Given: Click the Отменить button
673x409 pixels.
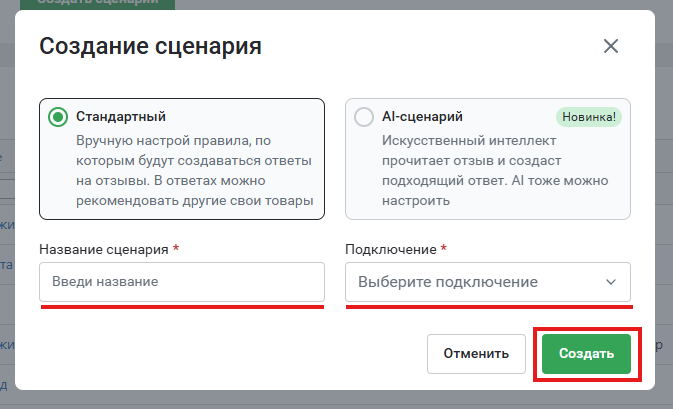Looking at the screenshot, I should click(x=476, y=354).
